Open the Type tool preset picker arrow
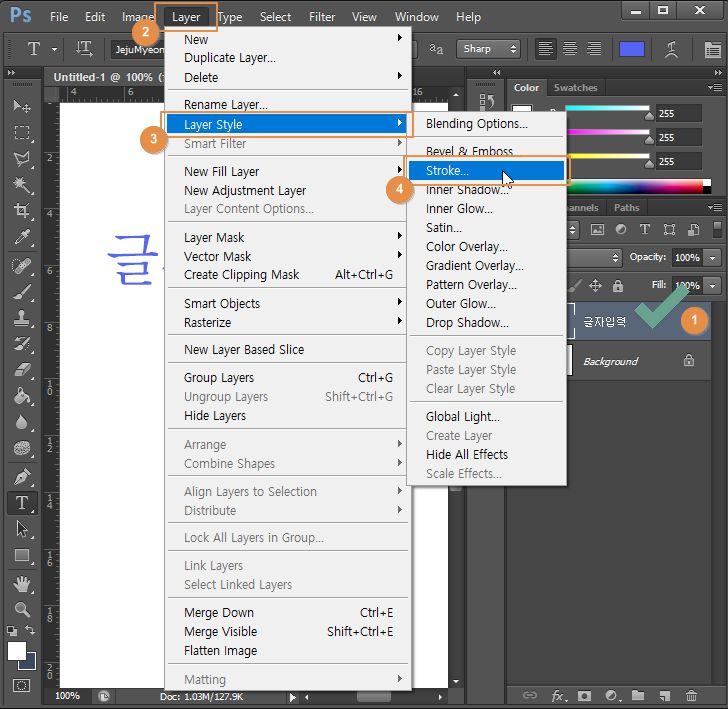The image size is (728, 709). [x=54, y=49]
